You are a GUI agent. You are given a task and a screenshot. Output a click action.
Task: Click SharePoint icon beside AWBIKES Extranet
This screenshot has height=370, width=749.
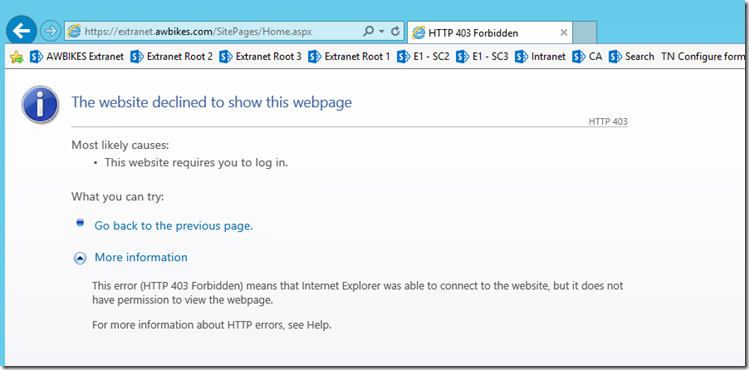[36, 57]
